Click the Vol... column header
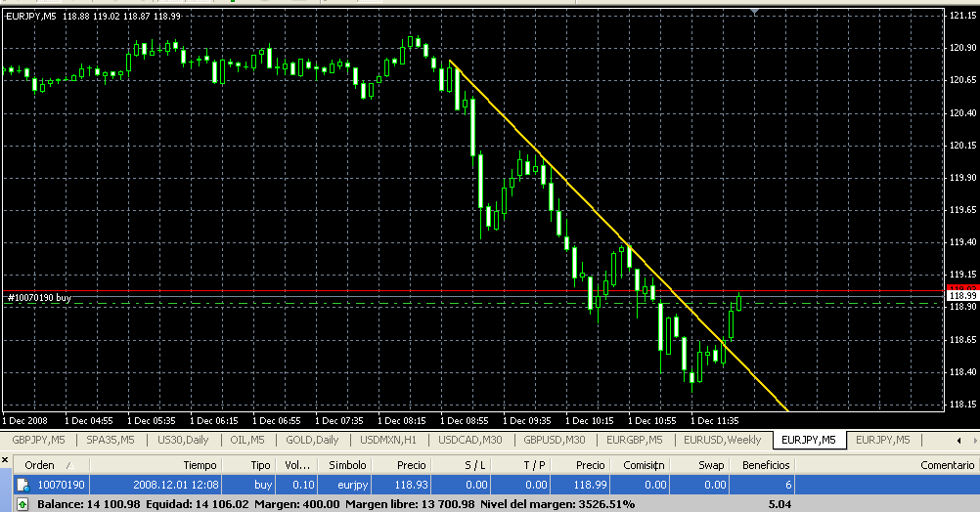 coord(296,465)
